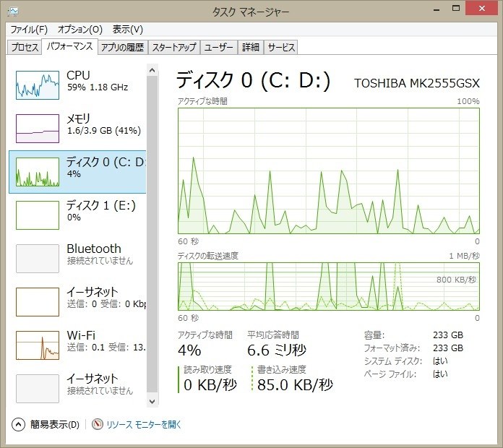The width and height of the screenshot is (503, 448).
Task: Click the アクティブな時間 graph area
Action: tap(329, 171)
